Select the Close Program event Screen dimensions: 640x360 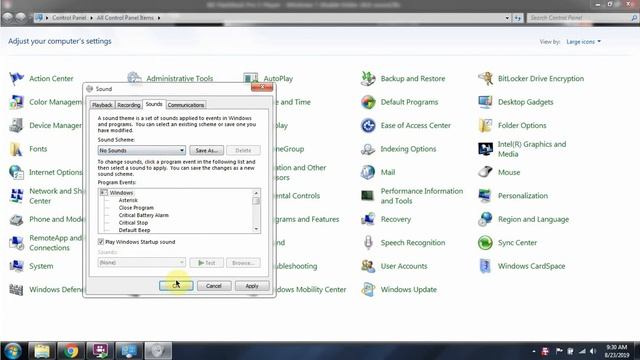[136, 208]
